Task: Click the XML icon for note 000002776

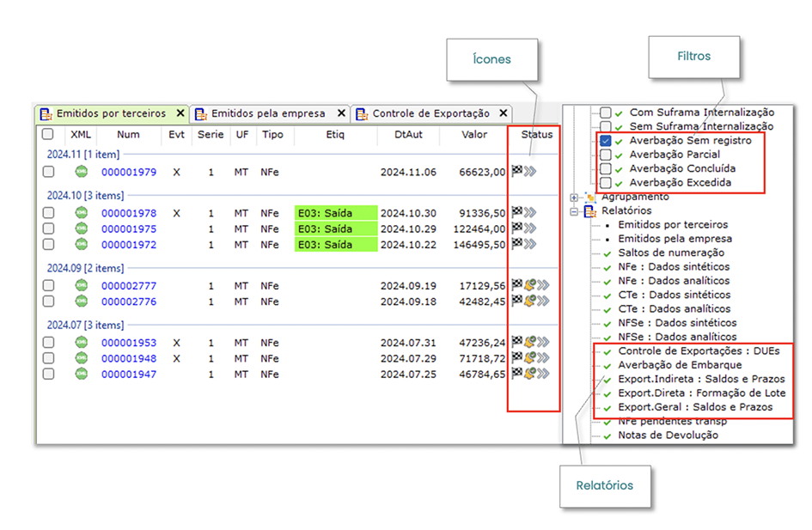Action: pyautogui.click(x=81, y=301)
